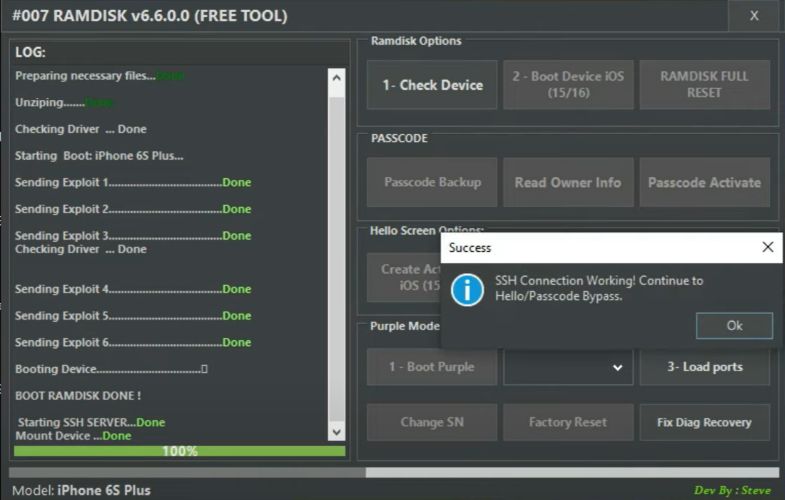Click the log panel vertical scrollbar track
785x500 pixels.
(x=336, y=250)
